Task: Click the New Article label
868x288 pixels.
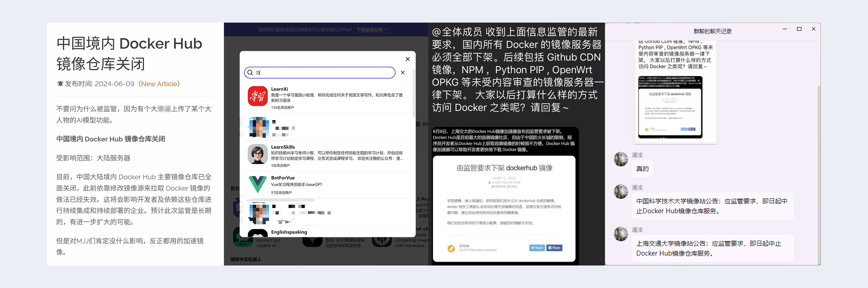Action: 160,84
